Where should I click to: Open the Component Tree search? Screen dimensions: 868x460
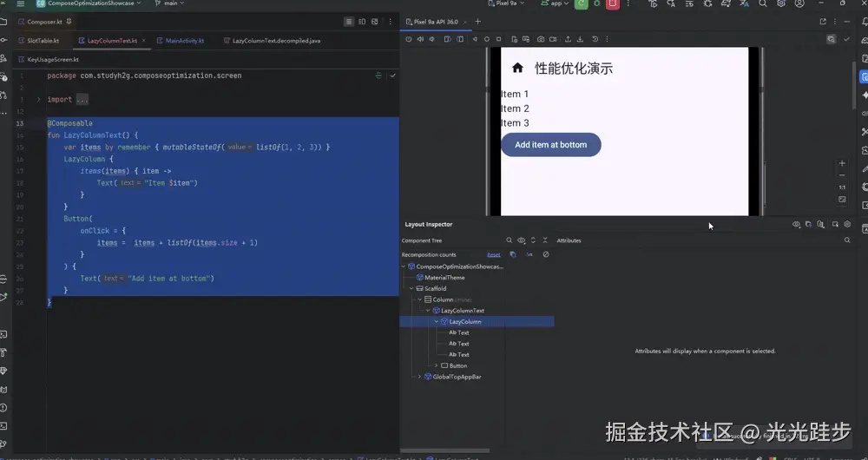(510, 240)
